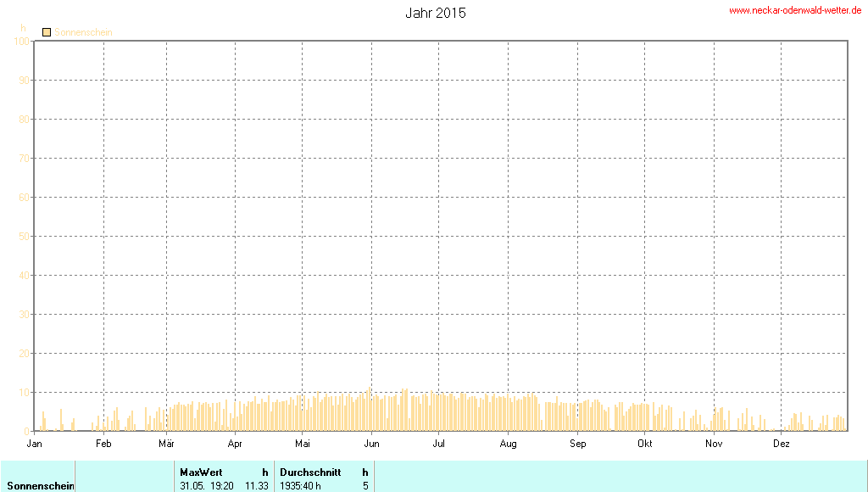Click the Jan label on the x-axis
Image resolution: width=868 pixels, height=492 pixels.
(x=35, y=443)
